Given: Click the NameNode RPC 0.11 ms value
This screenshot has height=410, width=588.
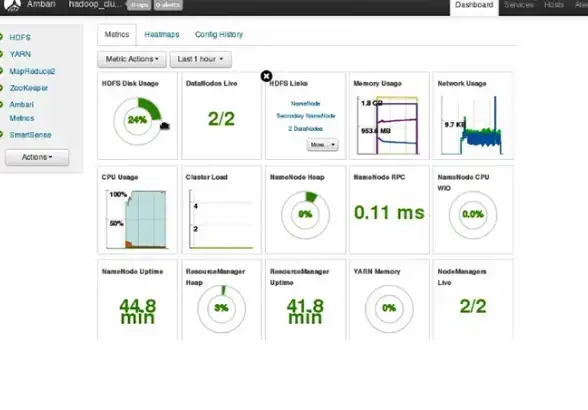Looking at the screenshot, I should pyautogui.click(x=389, y=213).
